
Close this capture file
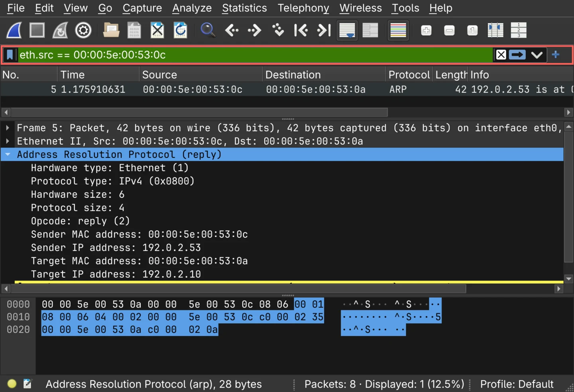coord(157,30)
